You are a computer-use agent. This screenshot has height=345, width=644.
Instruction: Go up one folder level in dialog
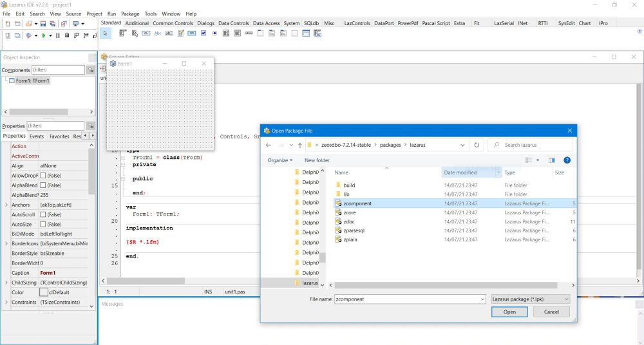point(300,145)
